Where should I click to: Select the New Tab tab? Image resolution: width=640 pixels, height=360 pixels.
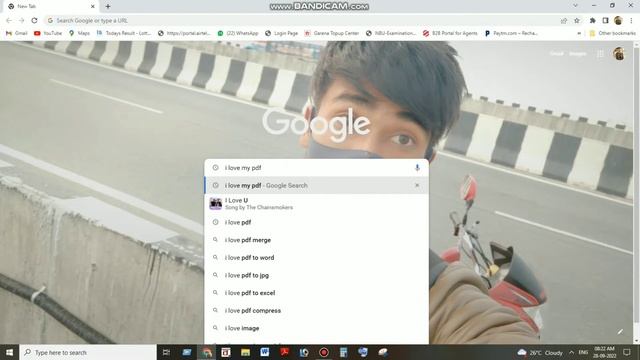[x=51, y=7]
